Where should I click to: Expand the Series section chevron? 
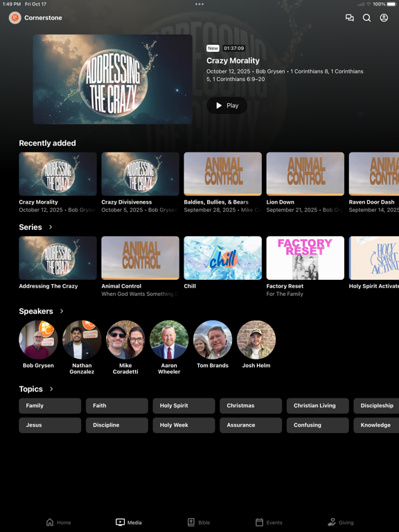pos(51,227)
